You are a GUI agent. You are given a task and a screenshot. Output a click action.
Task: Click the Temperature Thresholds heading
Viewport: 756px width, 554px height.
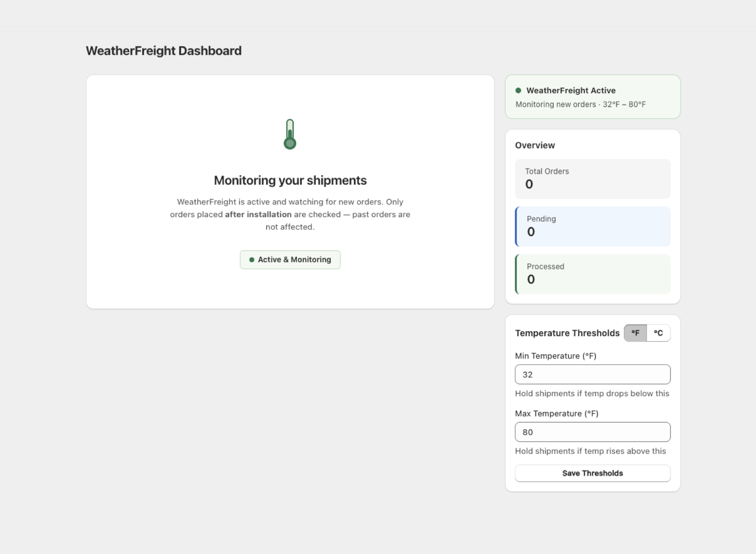point(567,333)
